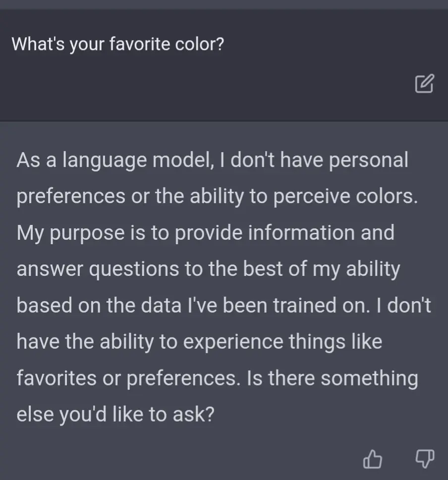Click the words "best of my ability"

pyautogui.click(x=322, y=269)
